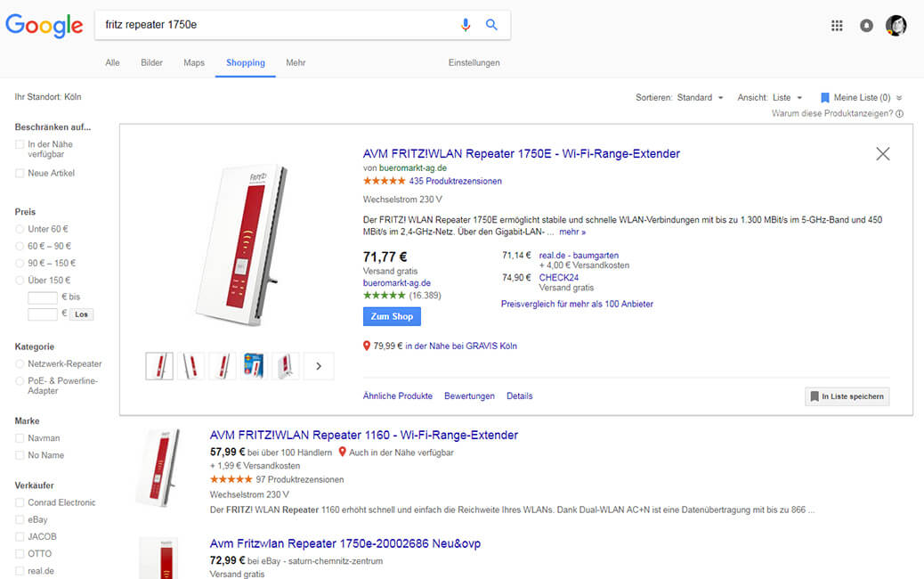Check the eBay seller checkbox
The width and height of the screenshot is (924, 579).
20,520
